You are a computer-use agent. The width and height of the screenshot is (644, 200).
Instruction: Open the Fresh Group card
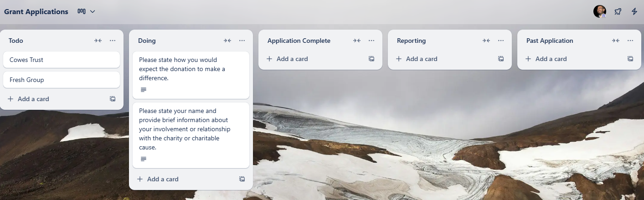click(x=62, y=80)
